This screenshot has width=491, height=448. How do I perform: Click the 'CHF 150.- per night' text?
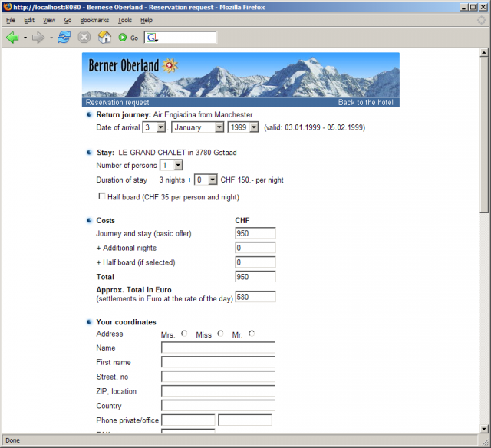pyautogui.click(x=252, y=180)
